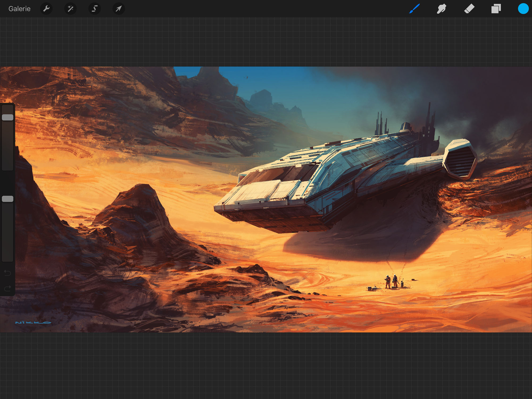Image resolution: width=532 pixels, height=399 pixels.
Task: Tap the redo arrow in sidebar
Action: pos(7,288)
